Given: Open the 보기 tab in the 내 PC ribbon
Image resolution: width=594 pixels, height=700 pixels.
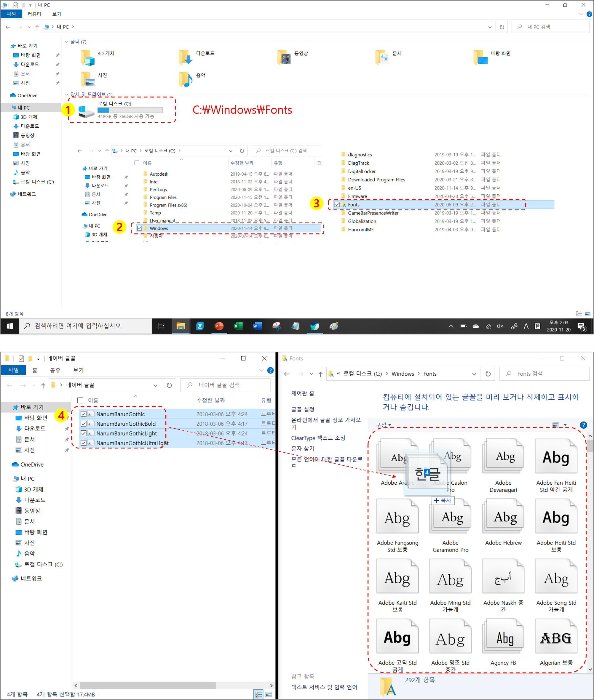Looking at the screenshot, I should pos(57,14).
